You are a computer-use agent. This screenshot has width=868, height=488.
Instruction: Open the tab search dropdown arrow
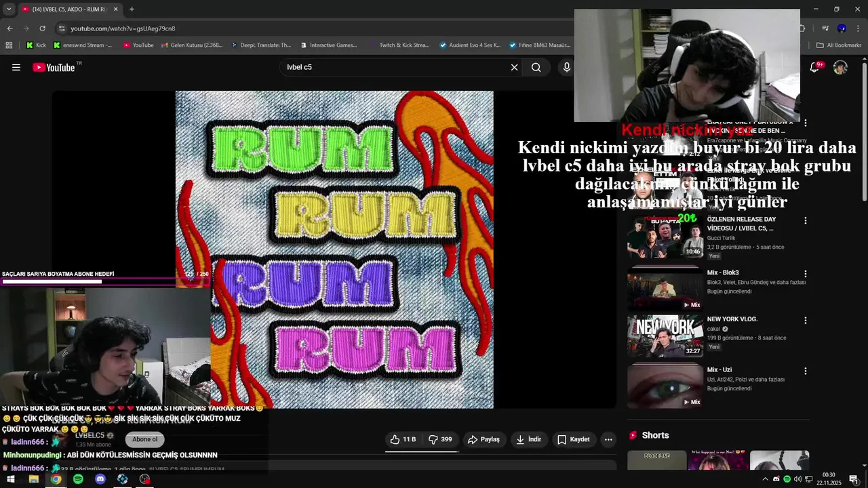[x=8, y=9]
